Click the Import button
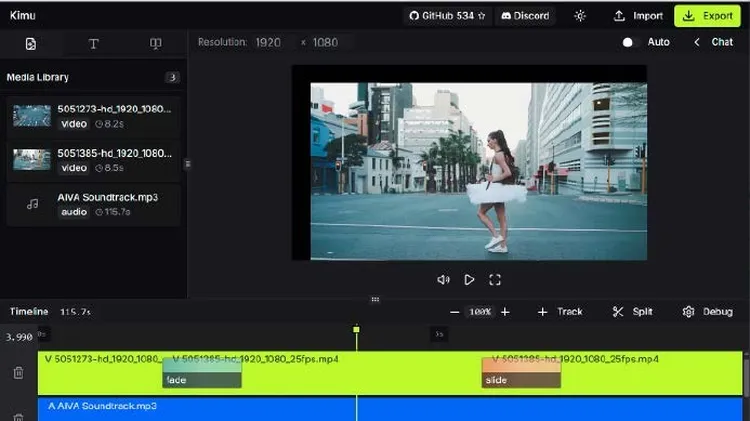The image size is (750, 421). click(x=638, y=16)
